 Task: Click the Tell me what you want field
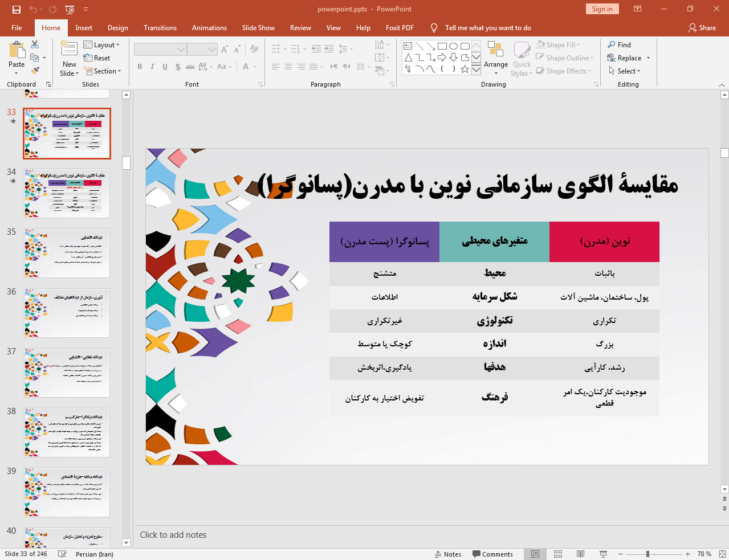tap(488, 27)
